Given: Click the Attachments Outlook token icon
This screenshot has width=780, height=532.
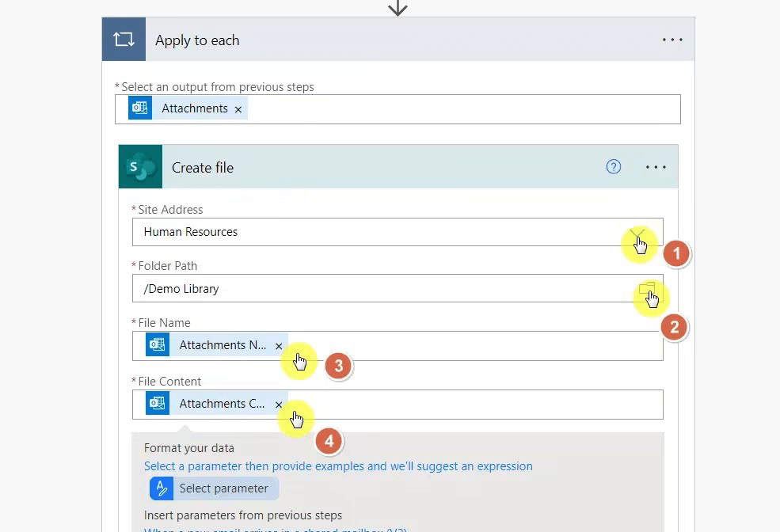Looking at the screenshot, I should coord(140,108).
